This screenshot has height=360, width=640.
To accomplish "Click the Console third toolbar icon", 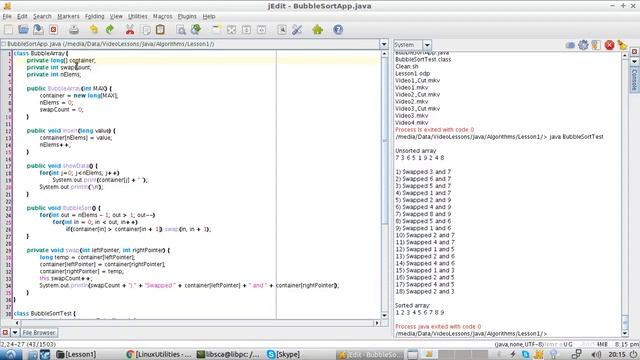I will 596,45.
